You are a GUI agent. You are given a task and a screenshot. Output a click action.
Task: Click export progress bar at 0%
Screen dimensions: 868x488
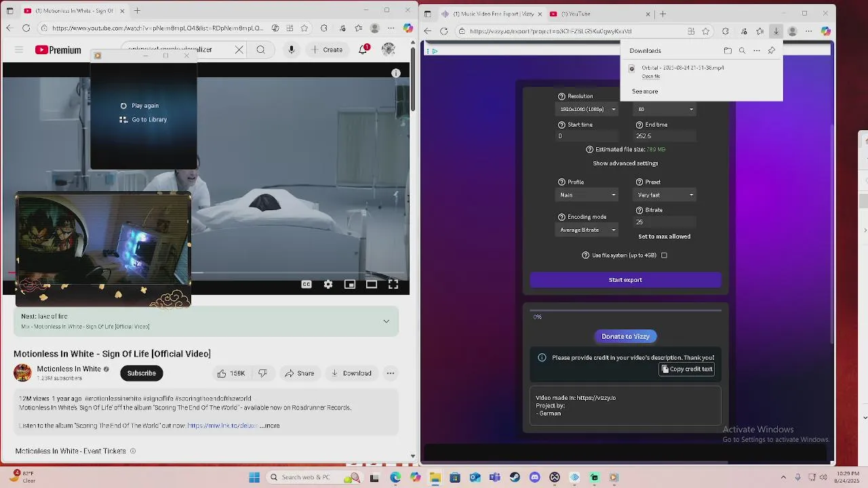(x=625, y=310)
